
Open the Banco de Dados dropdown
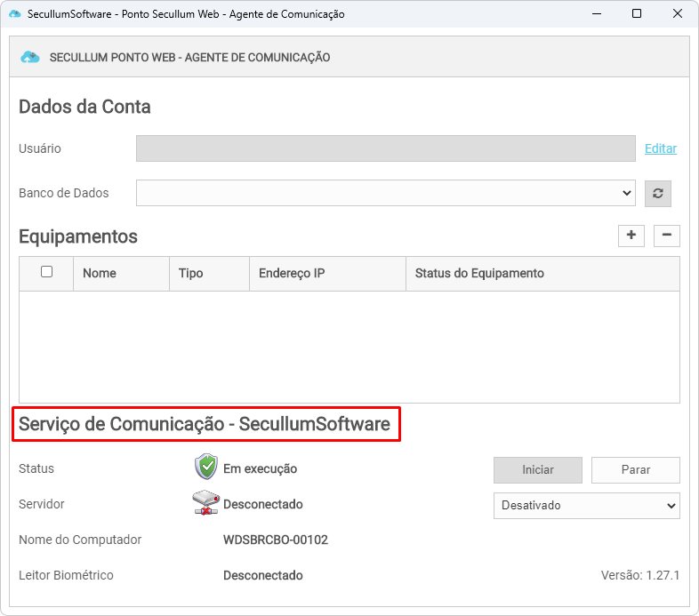click(x=385, y=193)
